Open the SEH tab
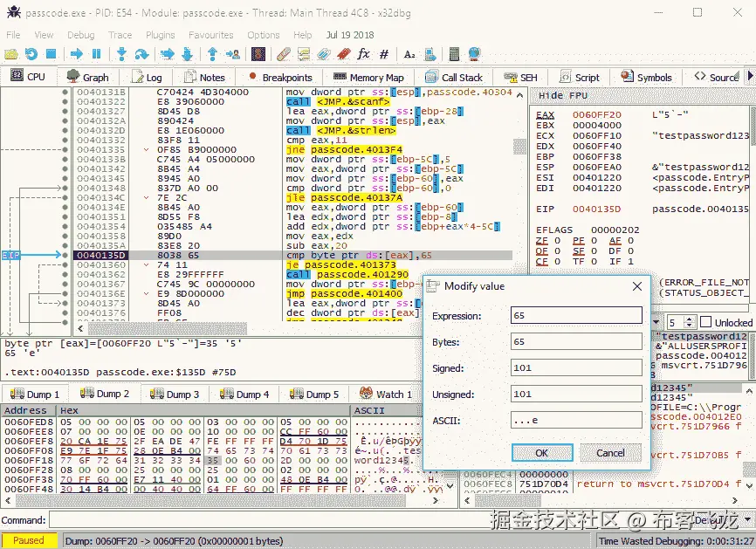 pos(520,77)
